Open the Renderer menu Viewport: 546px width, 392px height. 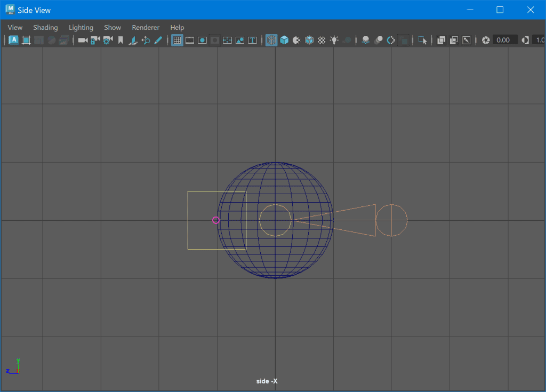click(146, 28)
